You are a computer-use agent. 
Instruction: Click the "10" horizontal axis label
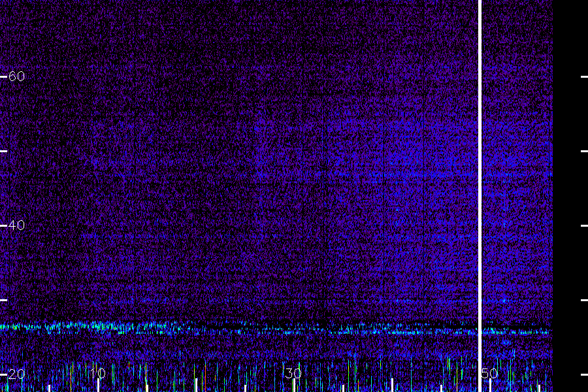click(x=98, y=373)
